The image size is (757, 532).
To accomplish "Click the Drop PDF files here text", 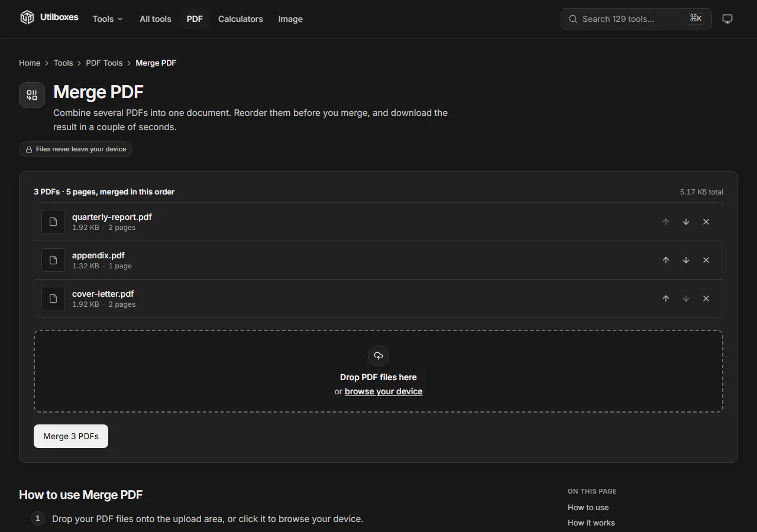I will point(378,377).
